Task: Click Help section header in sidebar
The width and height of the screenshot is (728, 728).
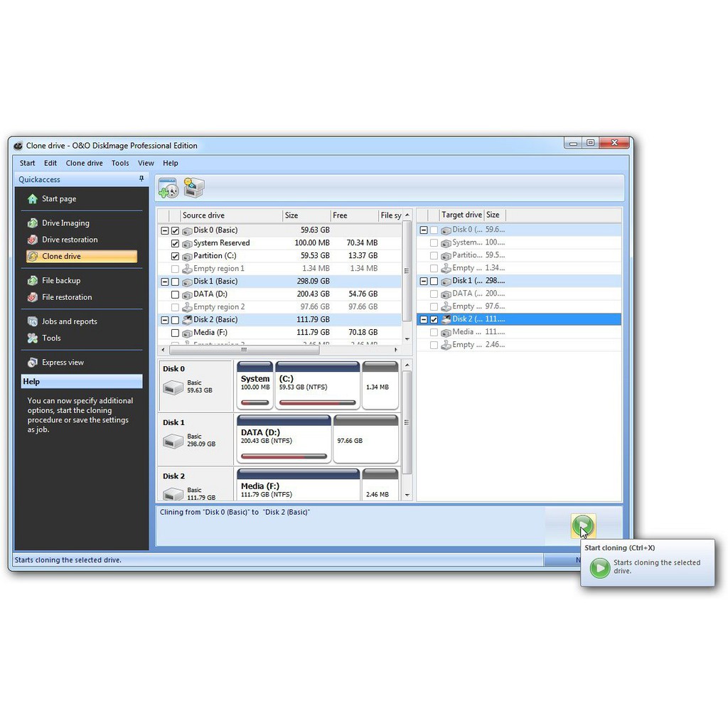Action: click(x=82, y=382)
